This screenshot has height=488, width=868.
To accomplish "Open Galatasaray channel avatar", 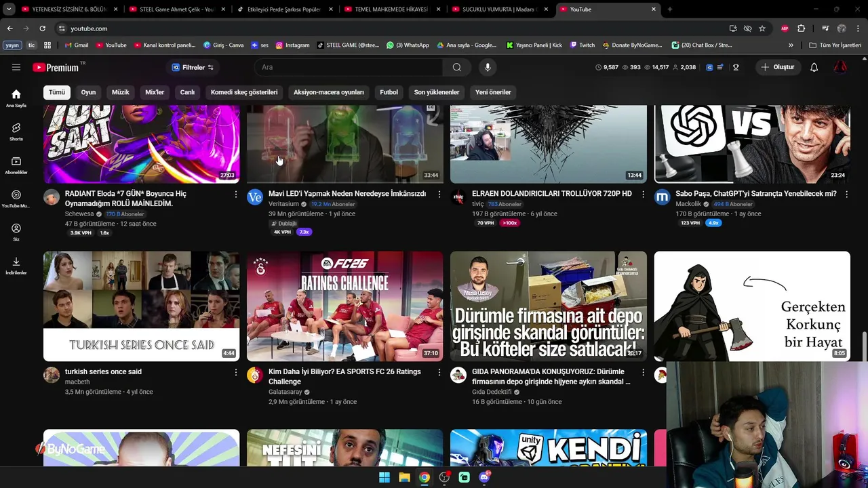I will pos(255,375).
